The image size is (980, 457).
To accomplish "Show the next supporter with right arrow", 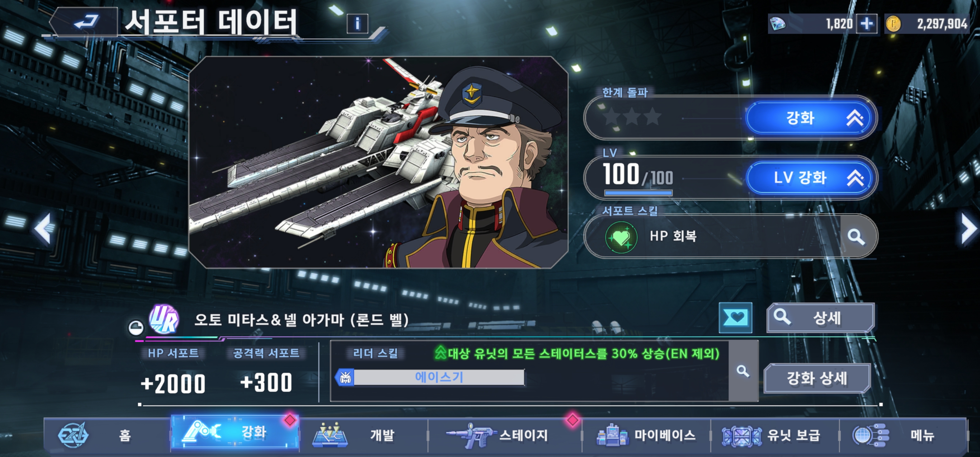I will point(968,228).
